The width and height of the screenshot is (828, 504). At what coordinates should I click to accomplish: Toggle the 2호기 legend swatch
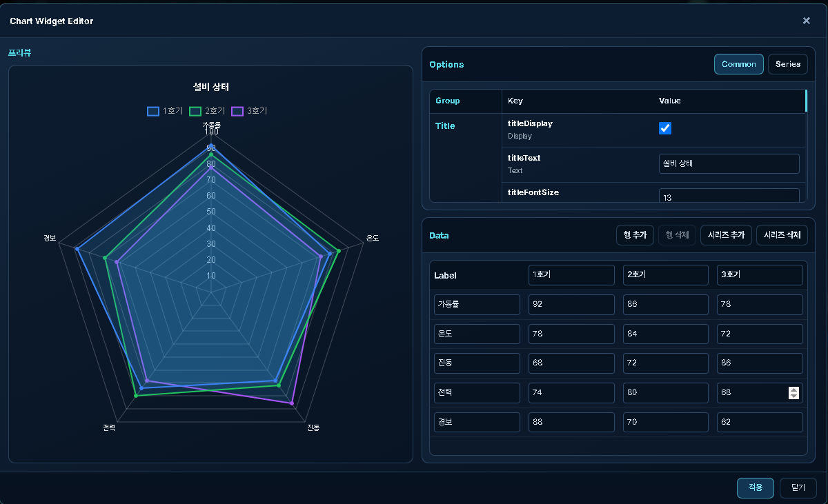(x=195, y=110)
